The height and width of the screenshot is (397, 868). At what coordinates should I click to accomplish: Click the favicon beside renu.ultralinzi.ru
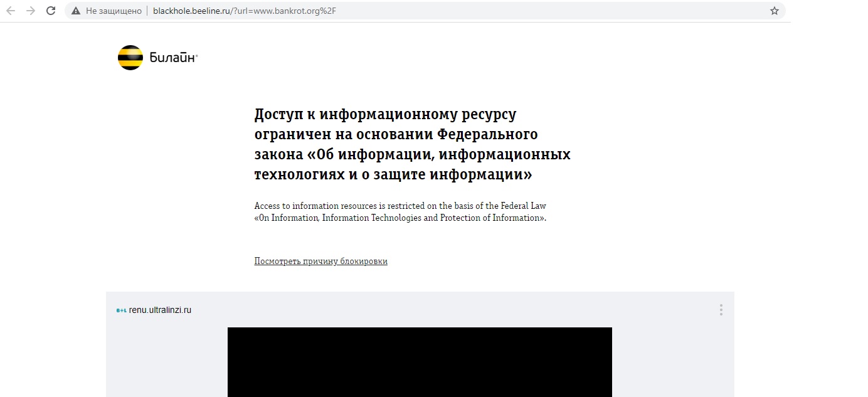tap(121, 310)
